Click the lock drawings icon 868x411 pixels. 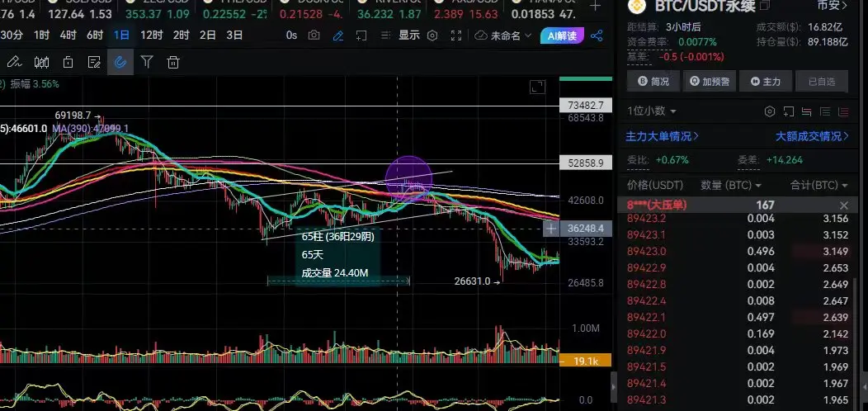point(68,62)
